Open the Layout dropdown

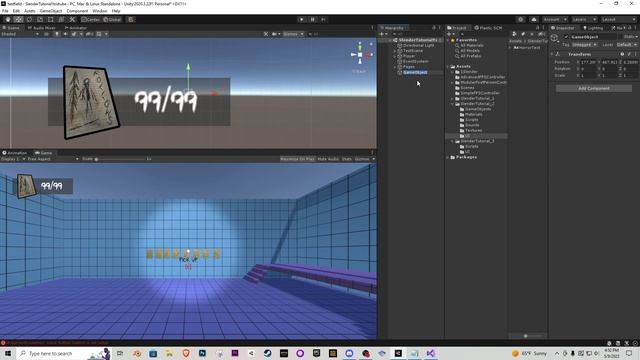pyautogui.click(x=618, y=19)
